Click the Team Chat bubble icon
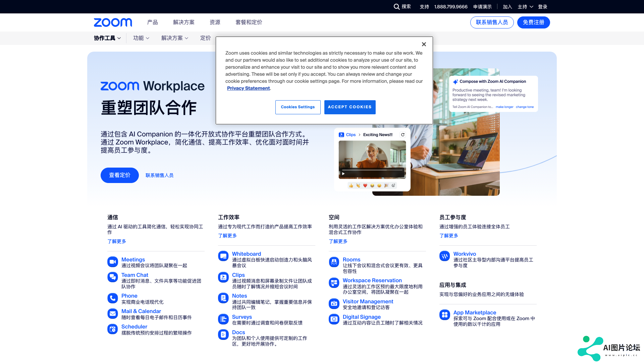Viewport: 644px width, 362px height. (x=113, y=277)
